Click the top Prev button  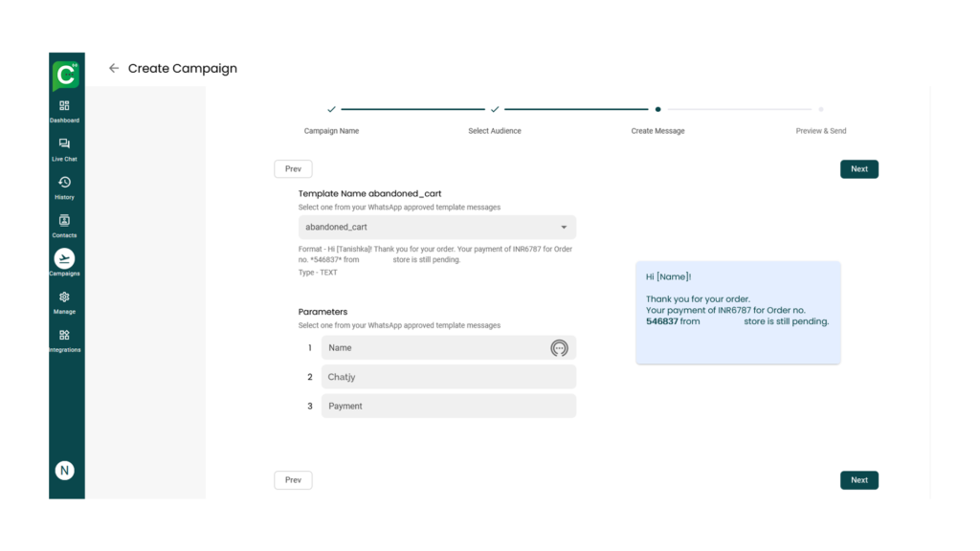pos(293,169)
